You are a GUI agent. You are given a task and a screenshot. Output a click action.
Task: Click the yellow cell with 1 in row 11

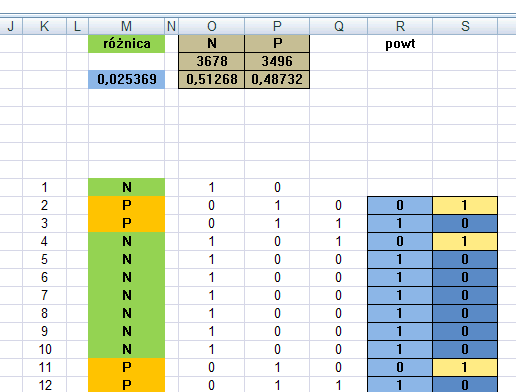pyautogui.click(x=465, y=367)
